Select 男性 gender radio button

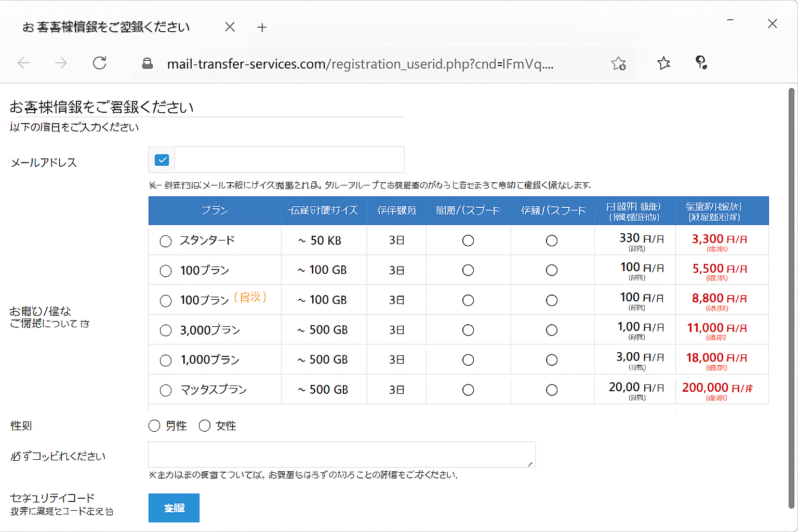point(154,426)
